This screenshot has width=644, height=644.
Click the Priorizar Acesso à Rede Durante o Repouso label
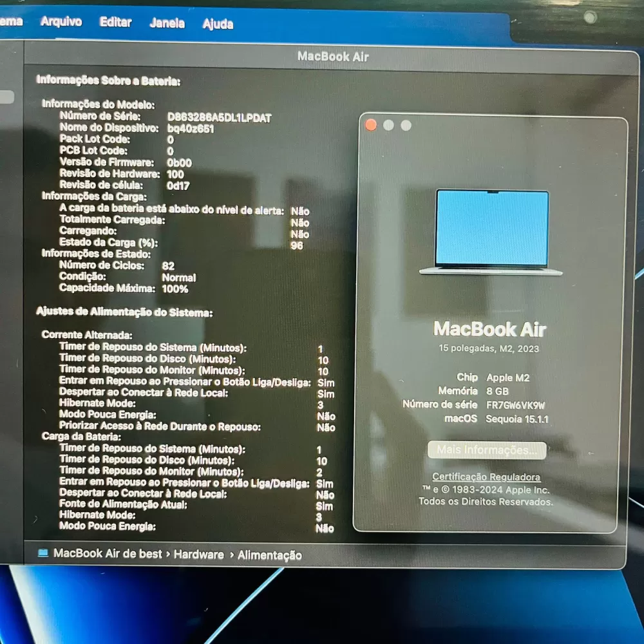coord(160,426)
